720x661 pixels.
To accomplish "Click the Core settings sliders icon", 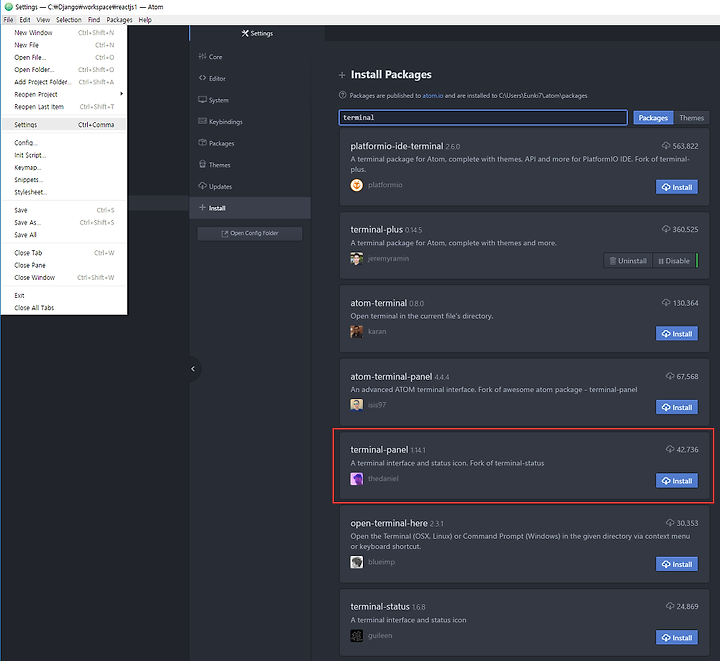I will (x=202, y=56).
